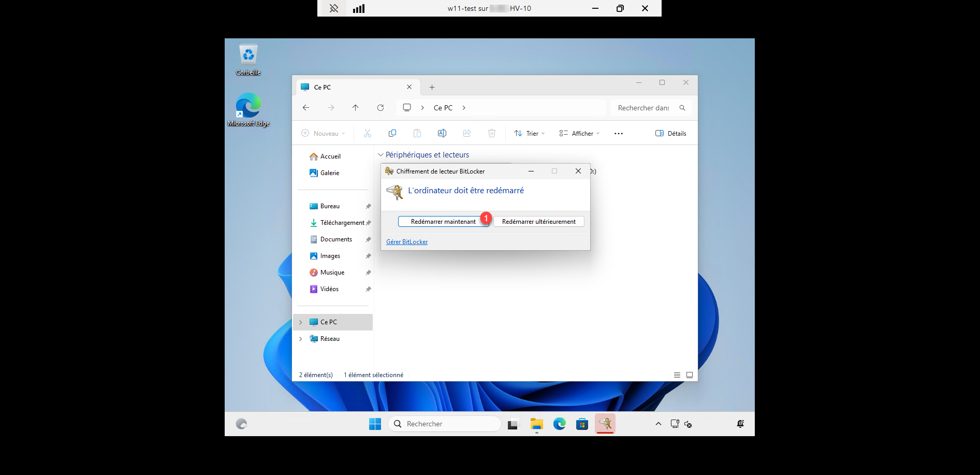Toggle the Détails pane
This screenshot has height=475, width=980.
tap(671, 134)
